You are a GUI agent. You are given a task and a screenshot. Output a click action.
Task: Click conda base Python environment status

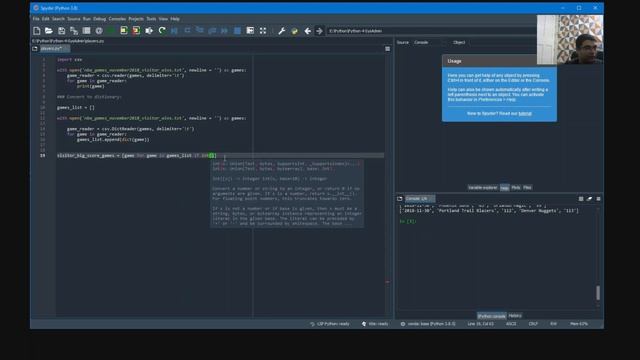tap(428, 324)
